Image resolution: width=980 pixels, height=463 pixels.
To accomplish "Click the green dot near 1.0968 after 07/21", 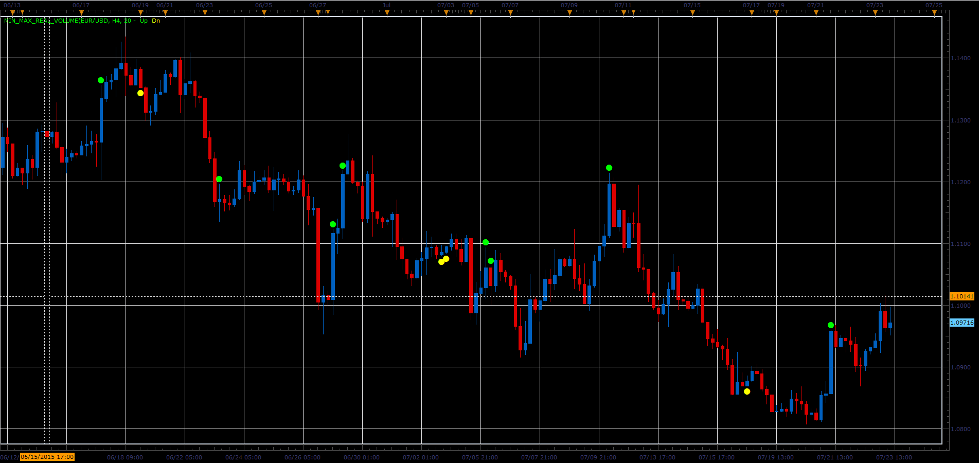I will (831, 325).
